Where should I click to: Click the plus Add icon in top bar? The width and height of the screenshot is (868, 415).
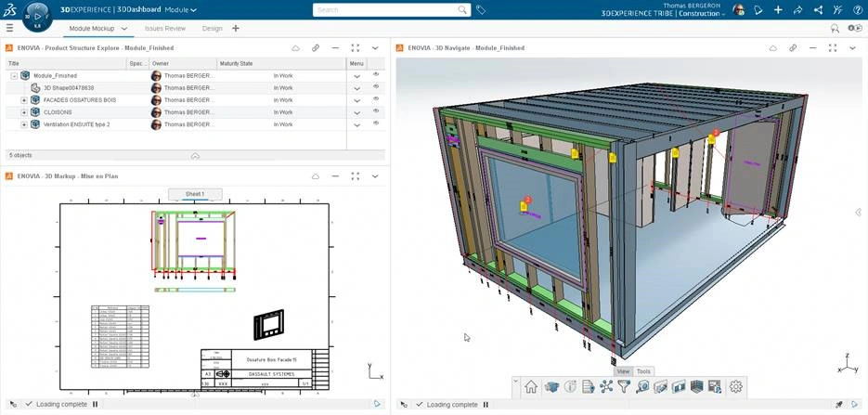[778, 9]
